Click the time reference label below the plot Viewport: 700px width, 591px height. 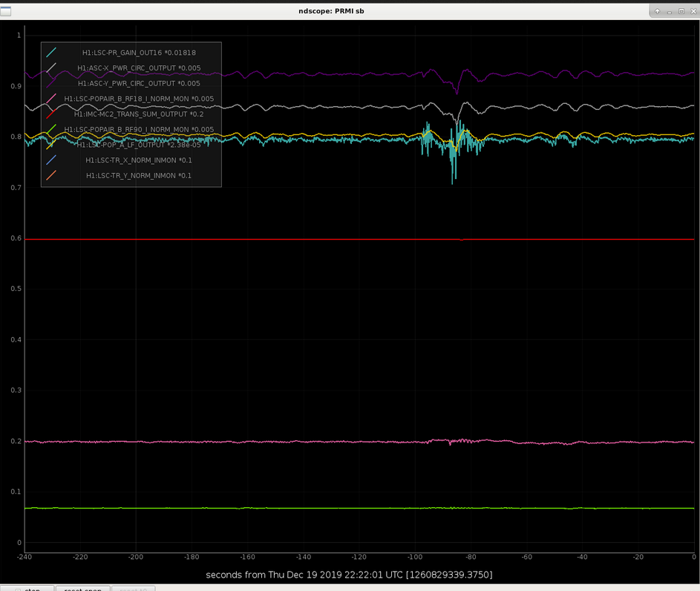tap(349, 575)
